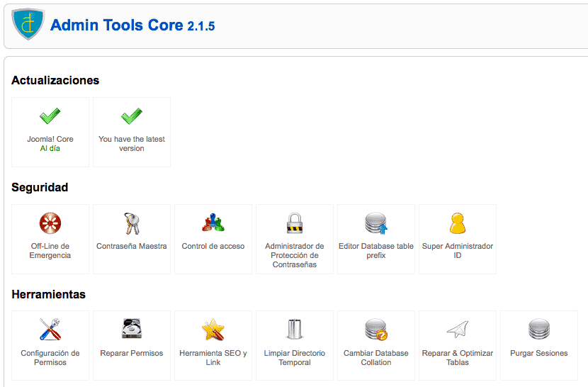
Task: Open Editor Database table prefix icon
Action: [376, 223]
